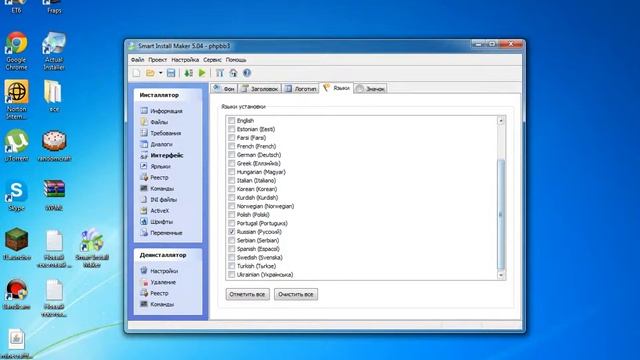The height and width of the screenshot is (360, 640).
Task: Check the Spanish (Espanol) checkbox
Action: point(231,249)
